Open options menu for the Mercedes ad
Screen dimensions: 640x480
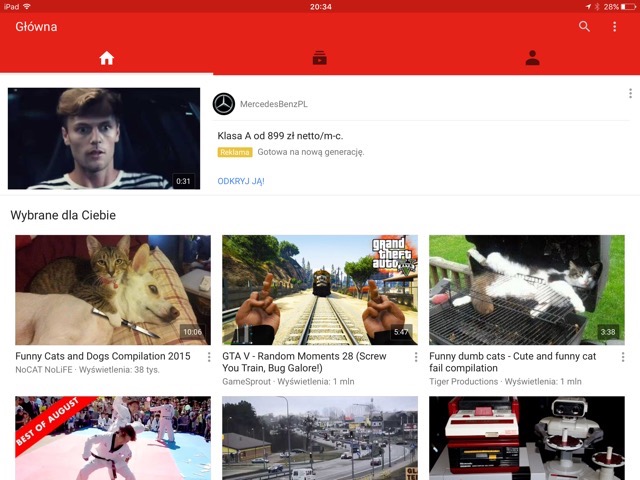tap(630, 93)
